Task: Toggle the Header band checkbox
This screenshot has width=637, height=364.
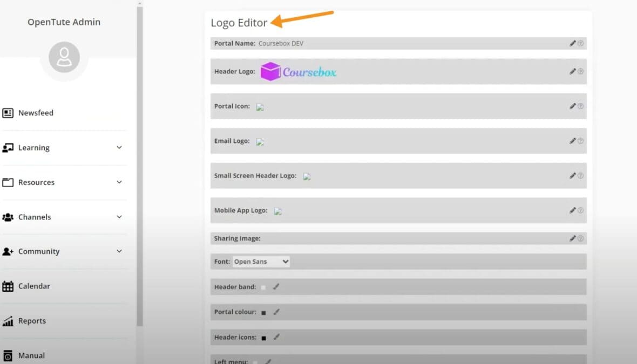Action: click(263, 287)
